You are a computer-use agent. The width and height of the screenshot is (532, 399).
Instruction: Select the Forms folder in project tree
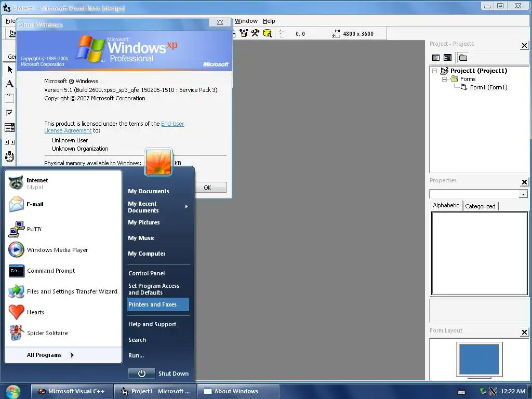click(x=468, y=79)
